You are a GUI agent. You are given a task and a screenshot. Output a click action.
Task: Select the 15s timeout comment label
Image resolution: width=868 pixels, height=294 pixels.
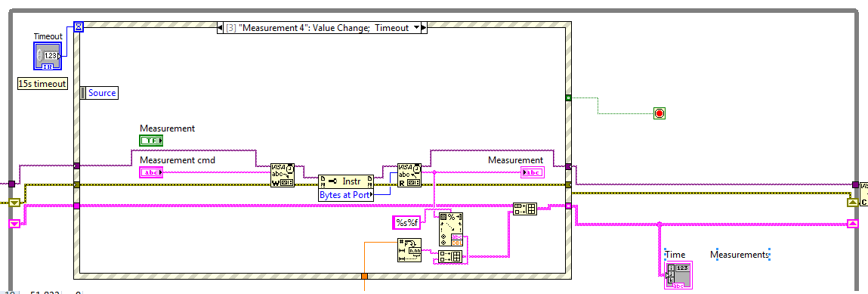click(x=42, y=84)
